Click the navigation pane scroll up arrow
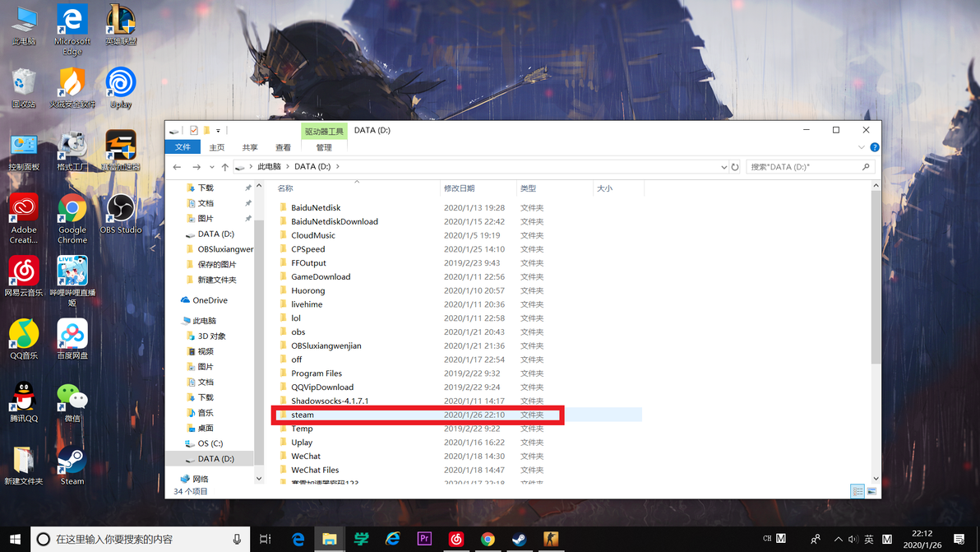This screenshot has width=980, height=552. coord(259,186)
